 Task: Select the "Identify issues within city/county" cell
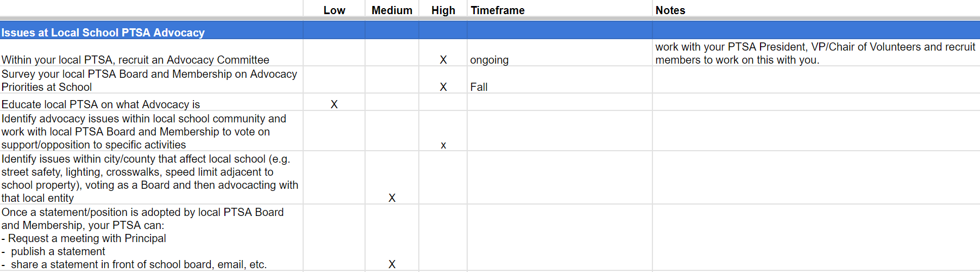pyautogui.click(x=149, y=178)
